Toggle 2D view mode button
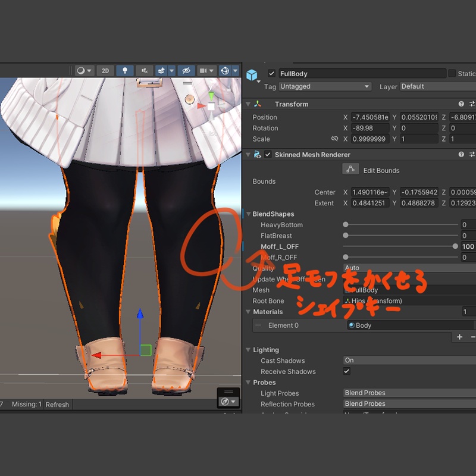 point(105,71)
